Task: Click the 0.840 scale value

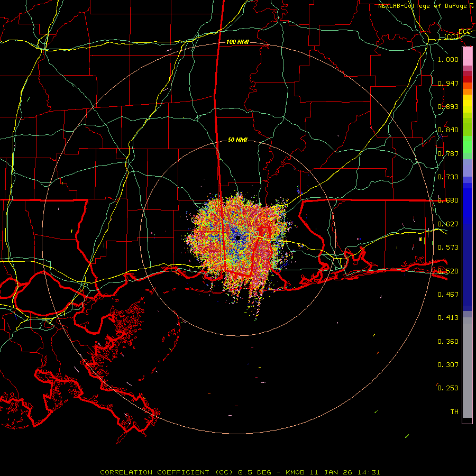Action: (448, 130)
